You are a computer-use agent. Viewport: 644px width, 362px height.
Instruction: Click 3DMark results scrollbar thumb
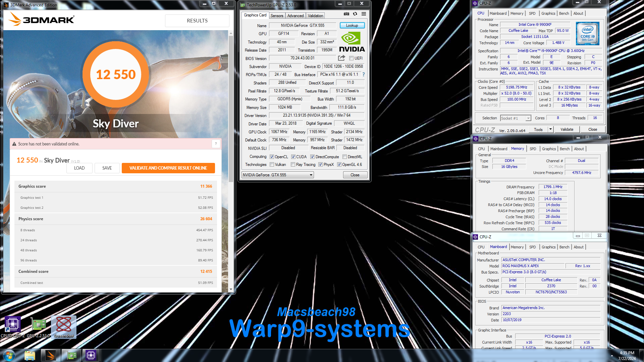pyautogui.click(x=231, y=109)
